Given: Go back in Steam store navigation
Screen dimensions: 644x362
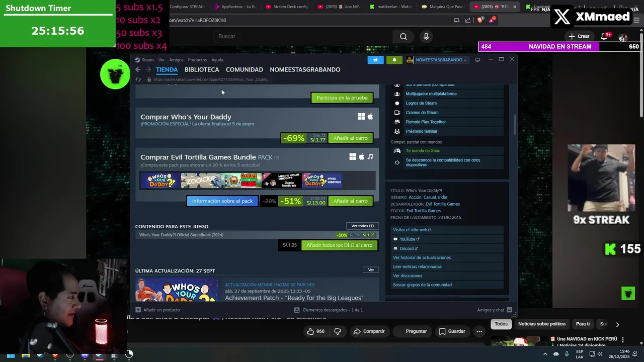Looking at the screenshot, I should pos(138,69).
